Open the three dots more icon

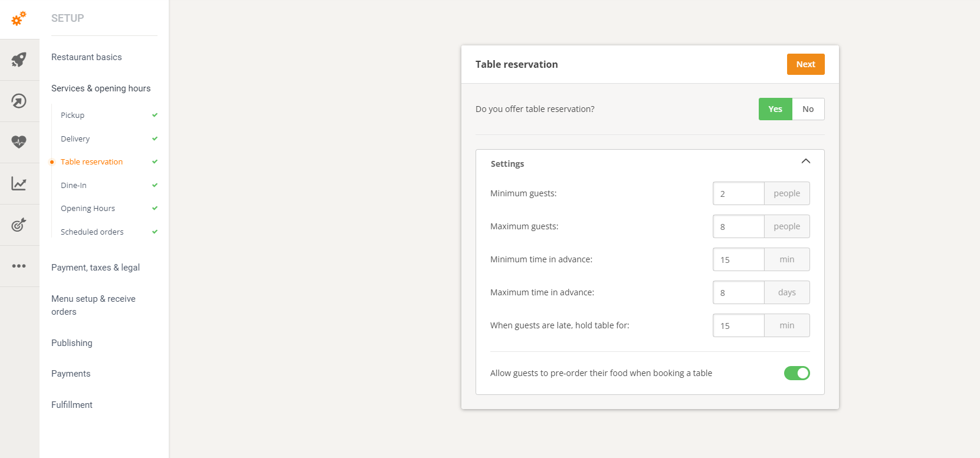19,266
